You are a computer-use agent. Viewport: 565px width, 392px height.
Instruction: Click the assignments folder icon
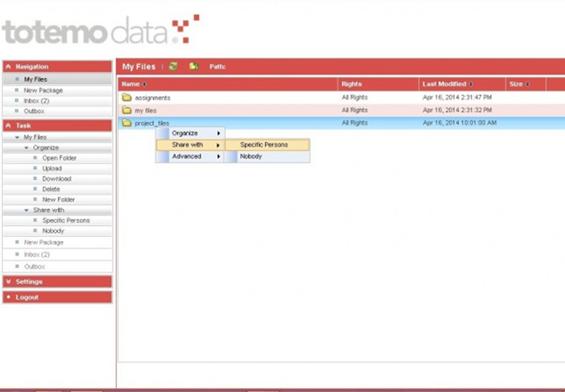click(127, 97)
